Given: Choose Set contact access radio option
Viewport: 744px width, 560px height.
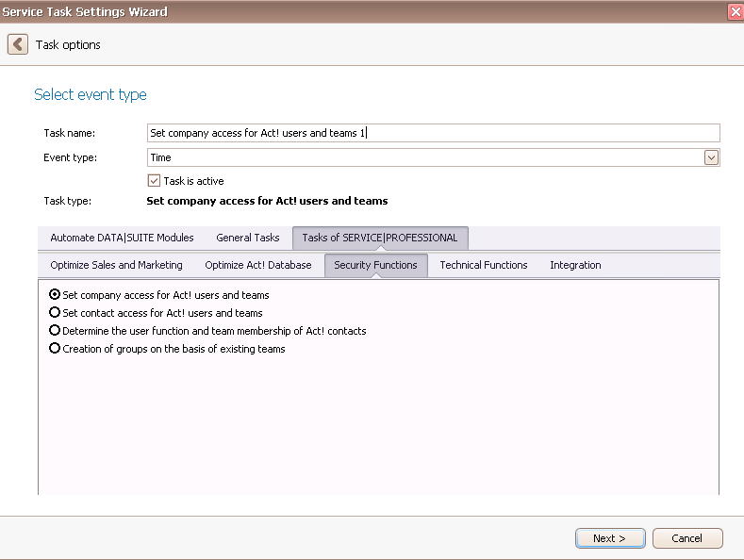Looking at the screenshot, I should [55, 313].
